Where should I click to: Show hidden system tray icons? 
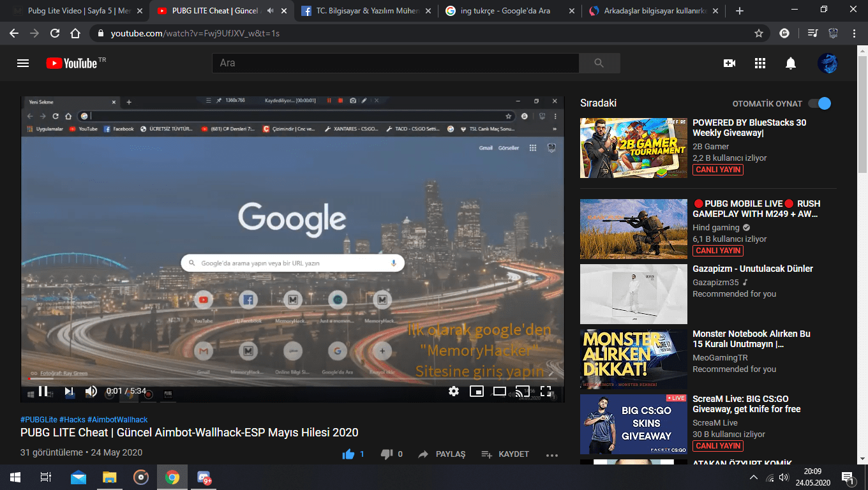[x=754, y=477]
